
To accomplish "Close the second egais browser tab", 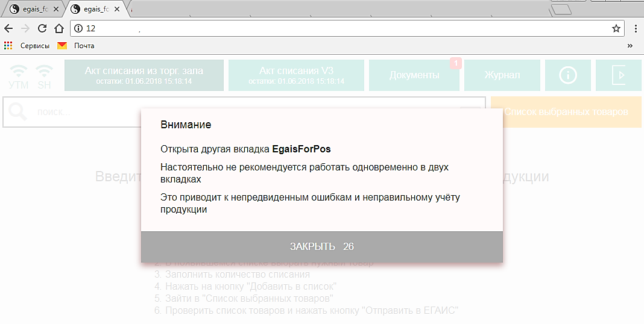I will coord(116,10).
